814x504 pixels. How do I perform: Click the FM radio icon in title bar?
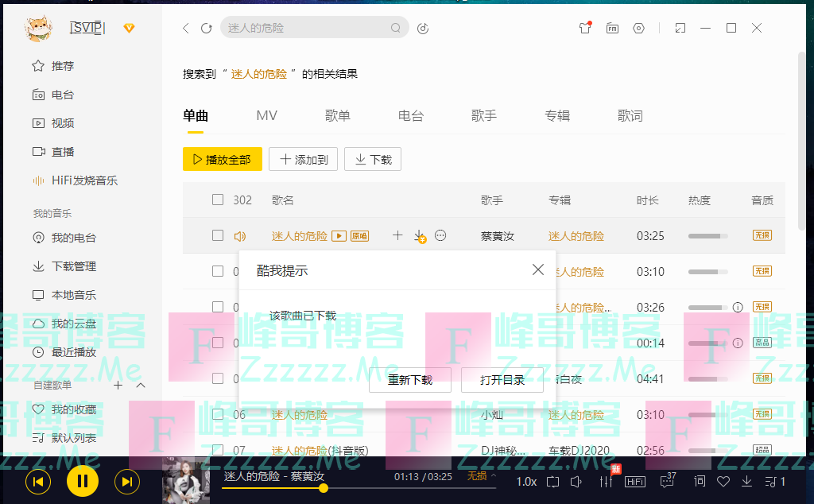click(612, 28)
